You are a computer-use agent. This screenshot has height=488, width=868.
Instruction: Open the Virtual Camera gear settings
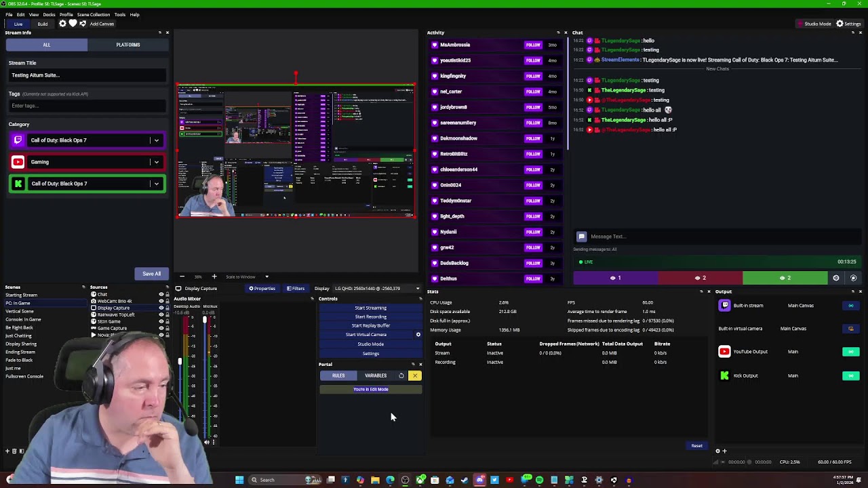(418, 335)
